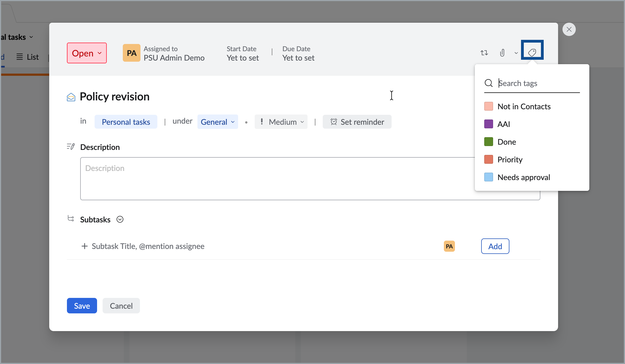Image resolution: width=625 pixels, height=364 pixels.
Task: Click the Set reminder button
Action: coord(357,122)
